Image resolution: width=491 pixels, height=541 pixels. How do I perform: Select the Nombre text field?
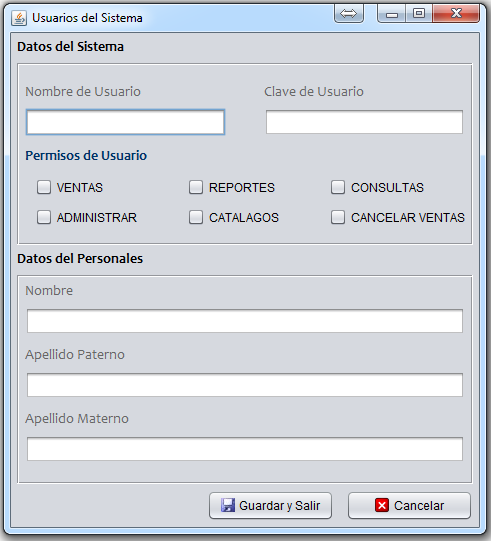click(245, 321)
